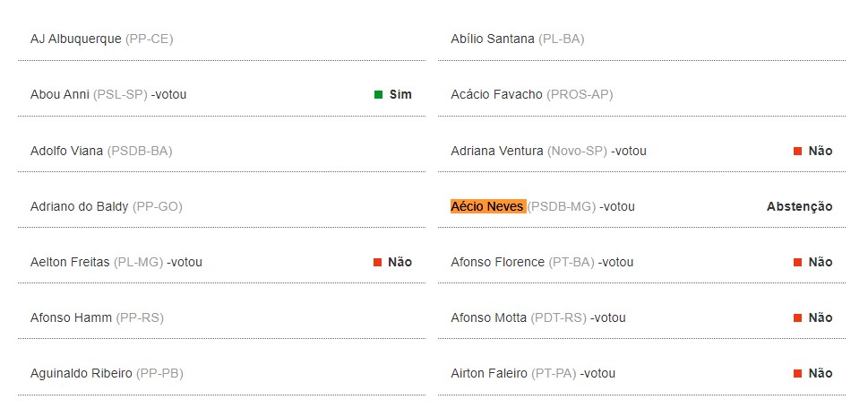868x417 pixels.
Task: Click red Não square for Afonso Motta
Action: click(x=797, y=317)
